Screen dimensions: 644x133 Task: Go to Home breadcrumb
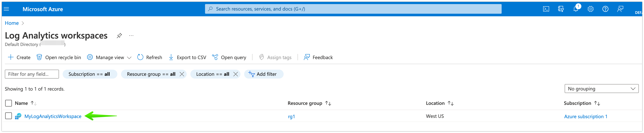tap(12, 23)
